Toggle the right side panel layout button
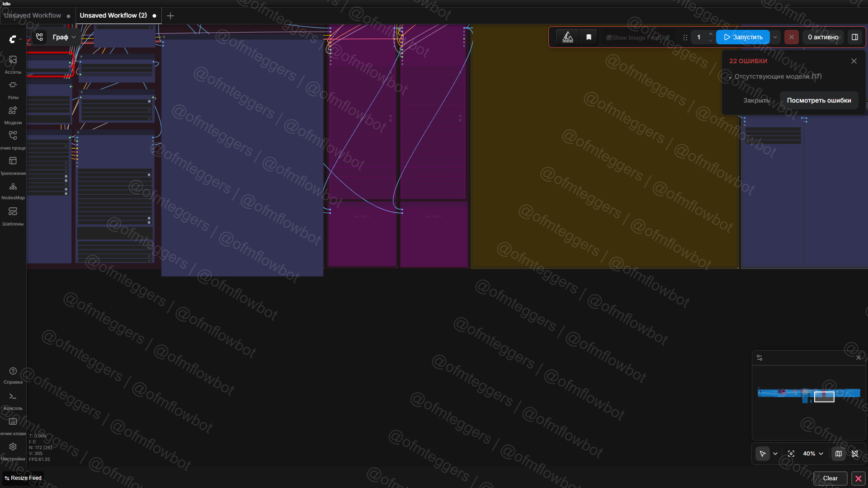The width and height of the screenshot is (868, 488). pyautogui.click(x=855, y=37)
